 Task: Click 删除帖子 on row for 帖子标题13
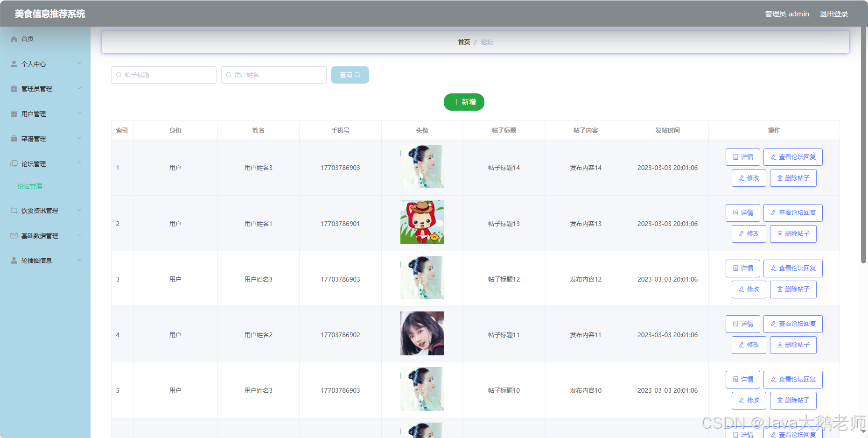(x=793, y=233)
